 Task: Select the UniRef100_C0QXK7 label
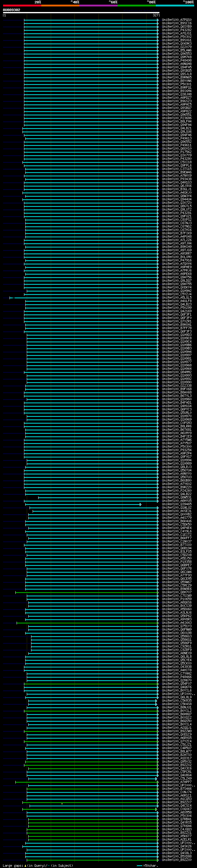177,809
